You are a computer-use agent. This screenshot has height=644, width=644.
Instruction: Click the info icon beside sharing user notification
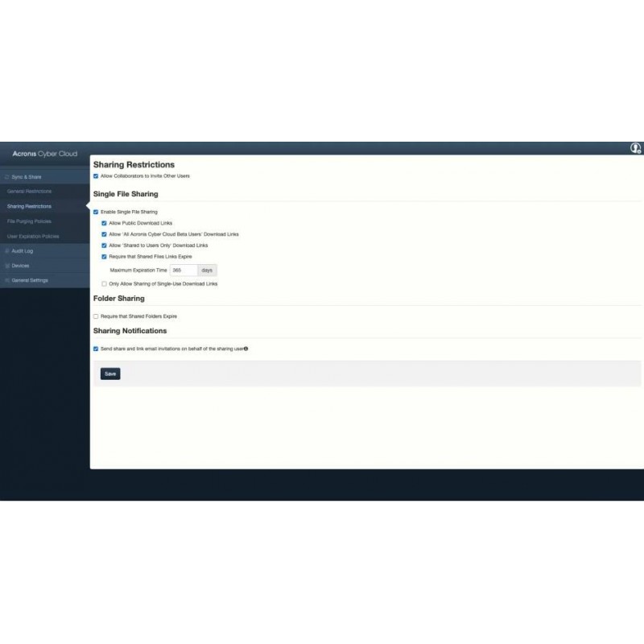tap(246, 349)
